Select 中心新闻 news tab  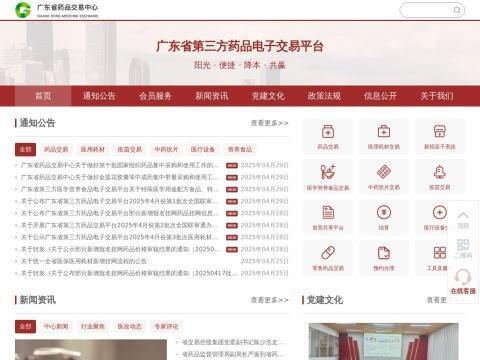point(56,326)
